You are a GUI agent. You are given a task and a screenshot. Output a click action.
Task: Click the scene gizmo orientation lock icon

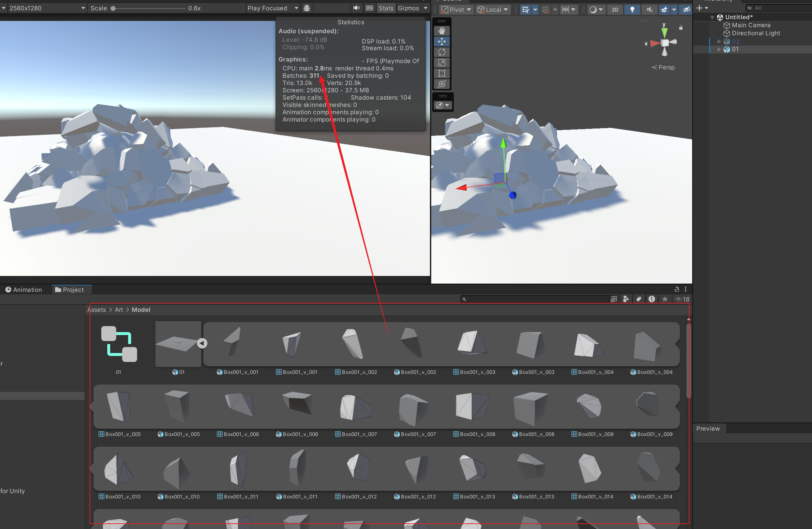681,28
